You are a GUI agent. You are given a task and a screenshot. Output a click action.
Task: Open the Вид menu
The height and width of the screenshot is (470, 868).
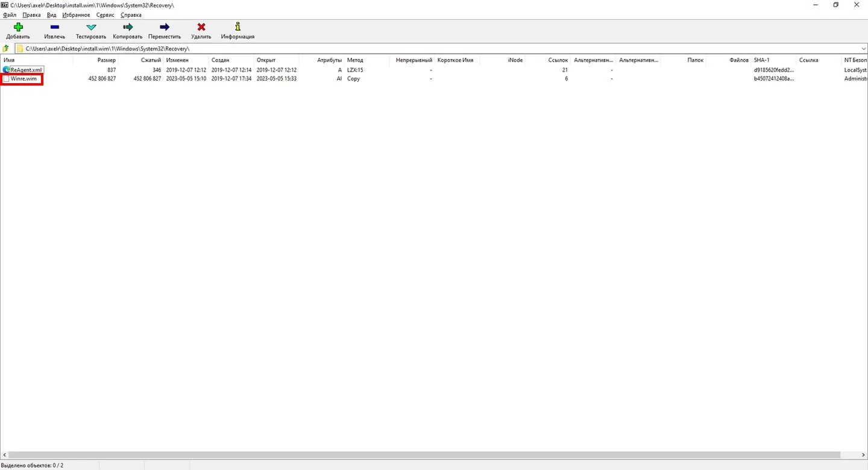[52, 14]
